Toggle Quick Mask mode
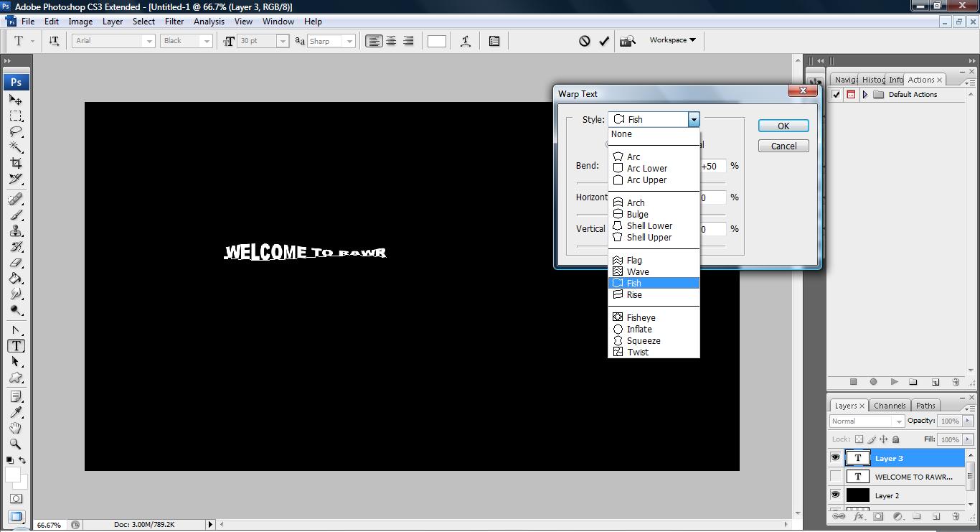This screenshot has width=980, height=532. [x=16, y=498]
